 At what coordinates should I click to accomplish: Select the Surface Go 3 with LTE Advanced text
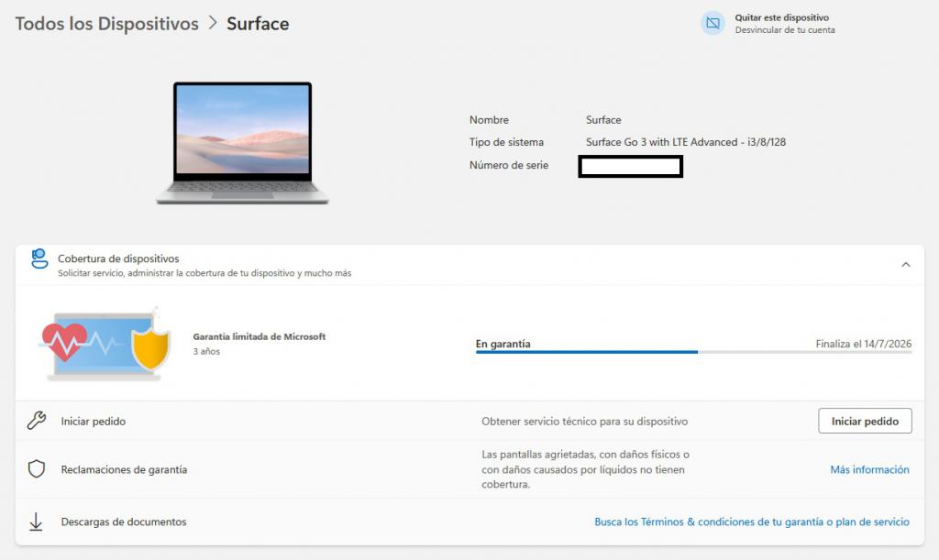[686, 142]
